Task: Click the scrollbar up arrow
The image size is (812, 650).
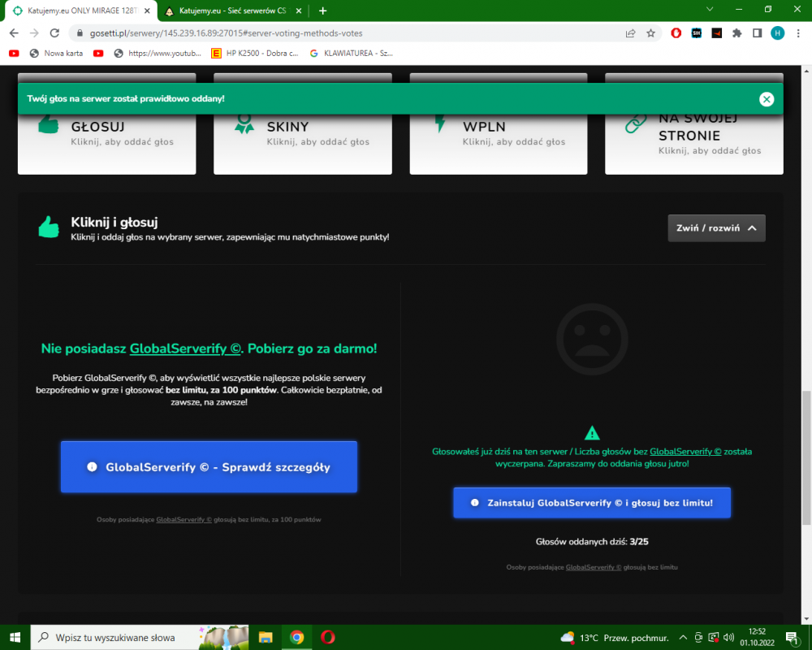Action: pyautogui.click(x=806, y=71)
